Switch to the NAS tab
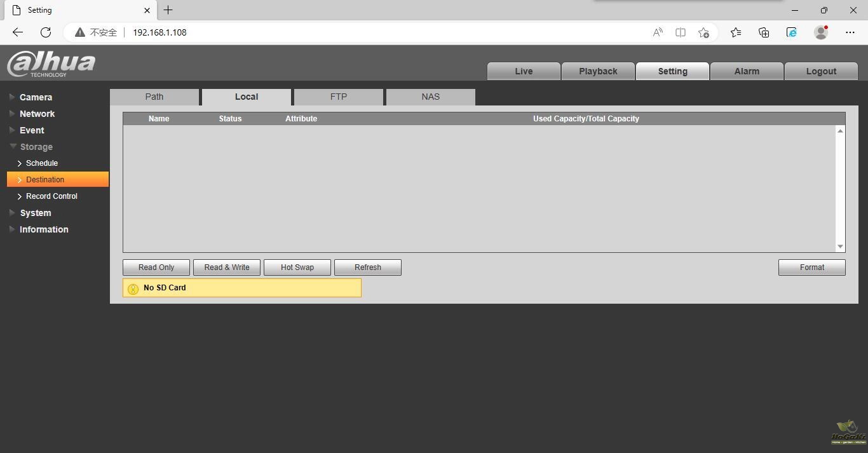The height and width of the screenshot is (453, 868). click(x=430, y=97)
